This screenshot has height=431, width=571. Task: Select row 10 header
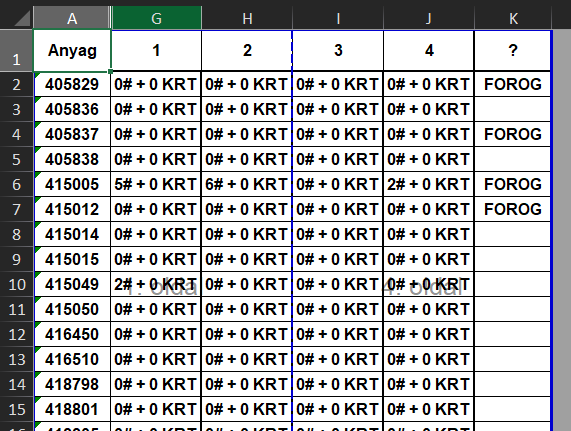tap(16, 284)
